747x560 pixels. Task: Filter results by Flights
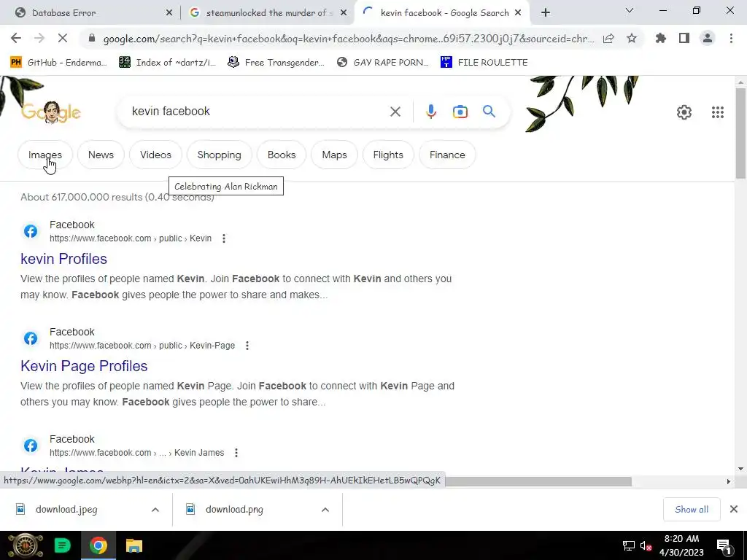[x=388, y=155]
